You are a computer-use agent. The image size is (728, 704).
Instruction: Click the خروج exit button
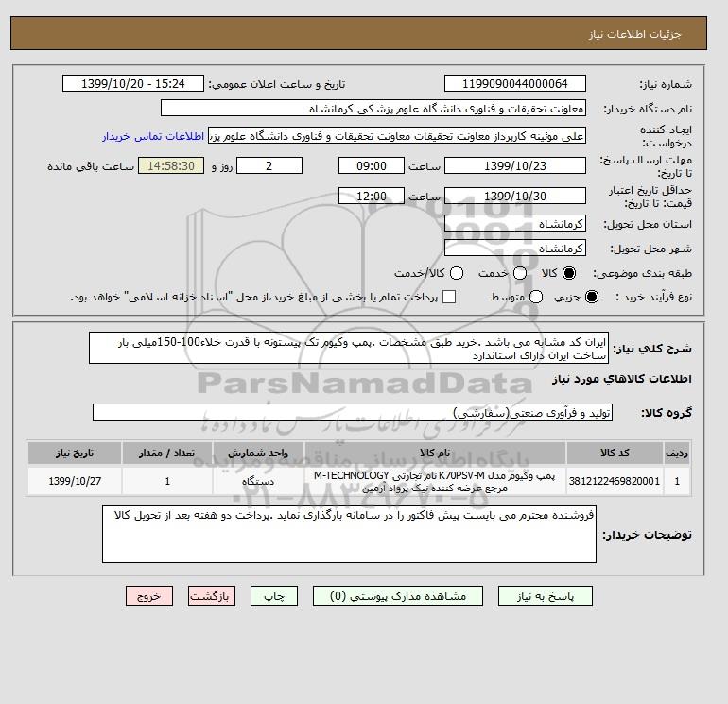(x=149, y=596)
